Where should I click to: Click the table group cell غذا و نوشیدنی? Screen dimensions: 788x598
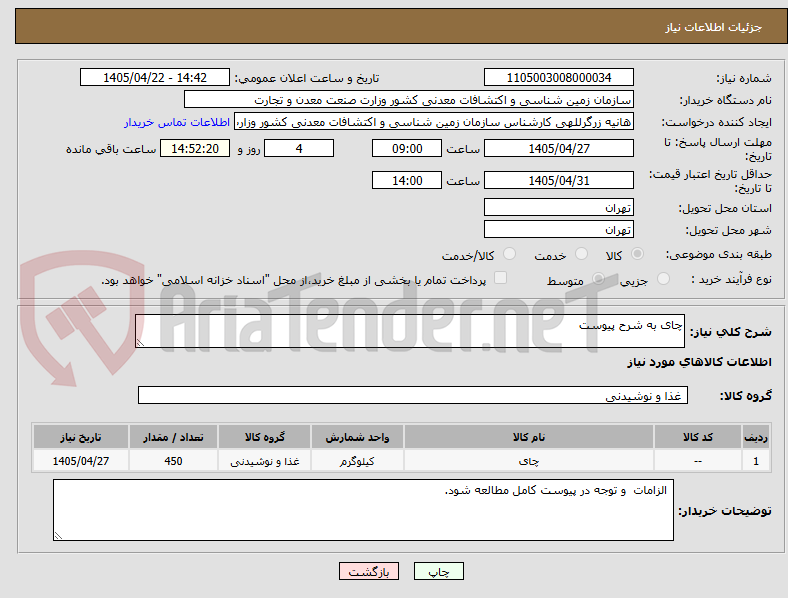(264, 461)
